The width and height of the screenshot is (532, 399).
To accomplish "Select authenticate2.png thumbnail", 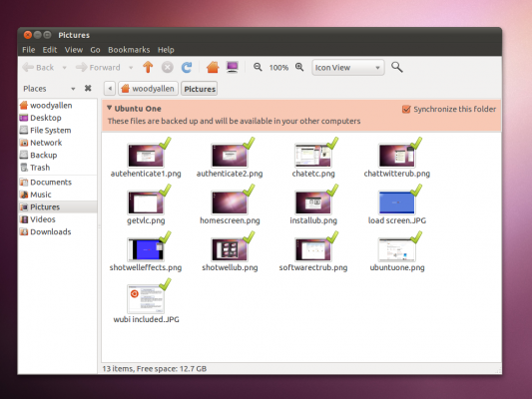I will (230, 156).
